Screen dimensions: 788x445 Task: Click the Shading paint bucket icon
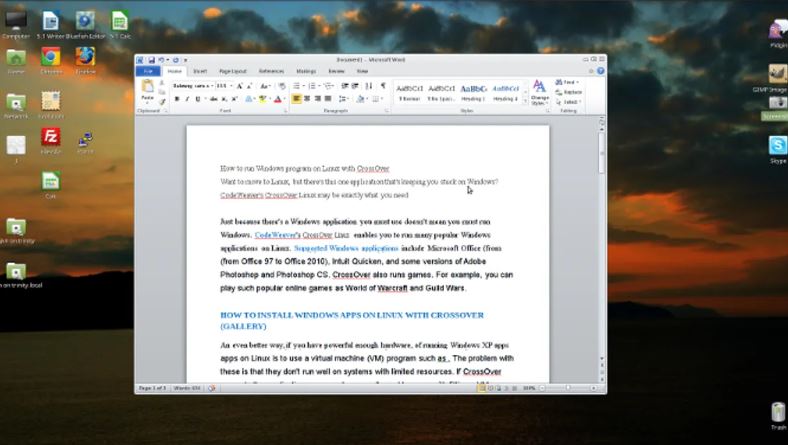360,99
